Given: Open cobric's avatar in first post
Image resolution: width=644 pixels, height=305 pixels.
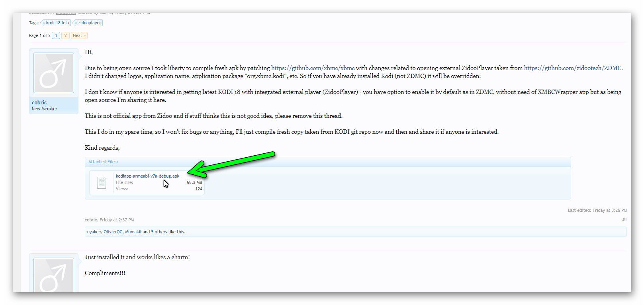Looking at the screenshot, I should [x=54, y=73].
